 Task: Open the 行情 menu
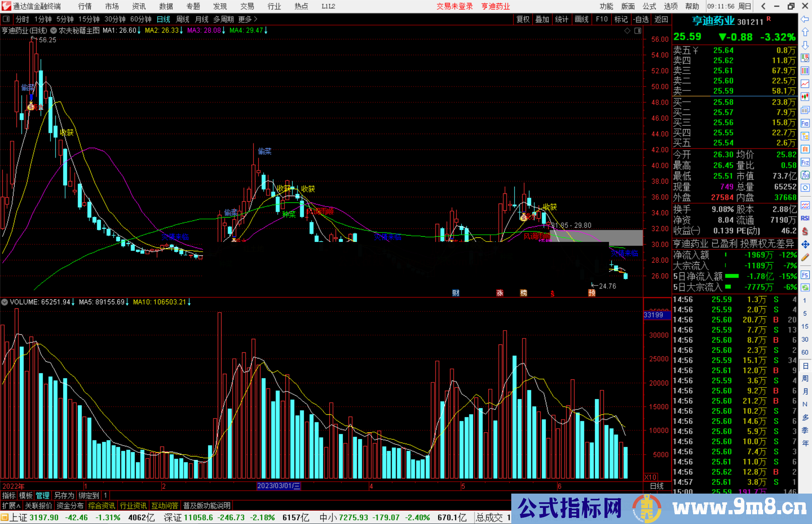point(85,6)
